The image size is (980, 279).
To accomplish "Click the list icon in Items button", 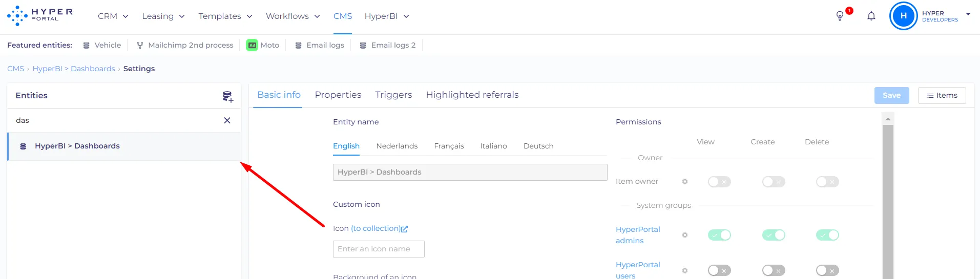I will [x=930, y=96].
